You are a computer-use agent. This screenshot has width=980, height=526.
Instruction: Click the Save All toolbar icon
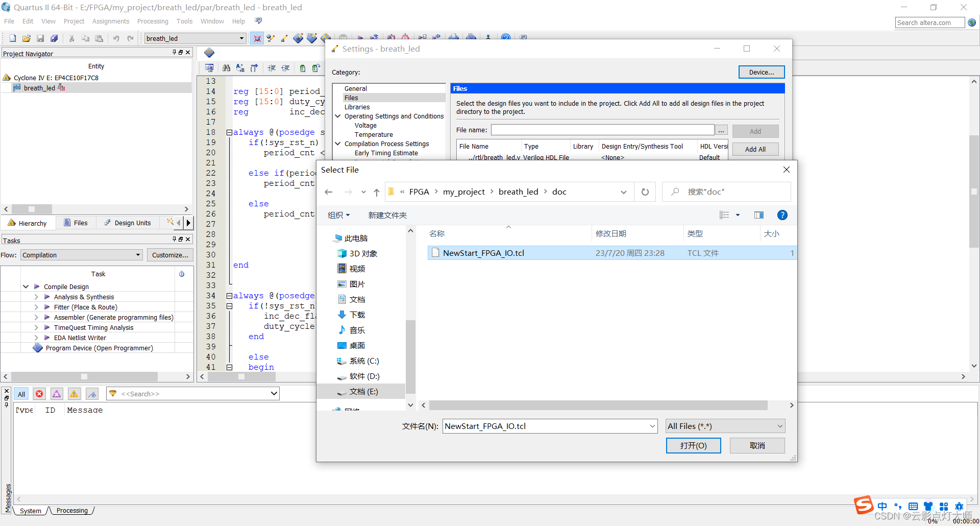[54, 38]
